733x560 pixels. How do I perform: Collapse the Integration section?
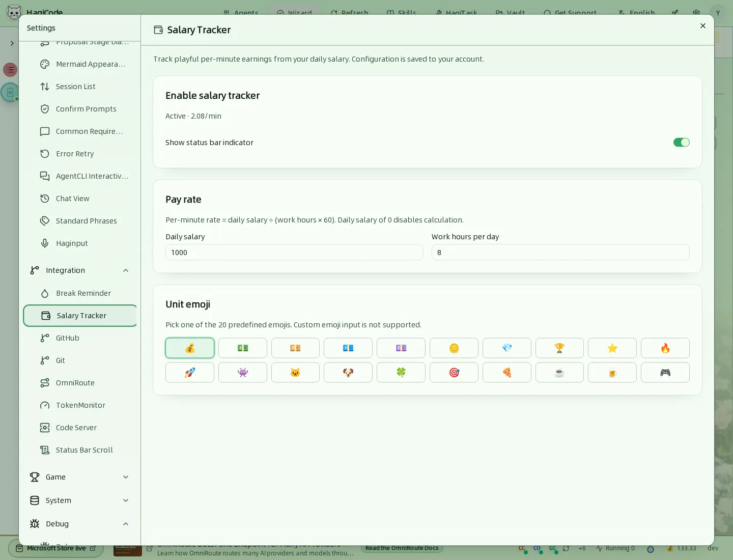point(80,270)
